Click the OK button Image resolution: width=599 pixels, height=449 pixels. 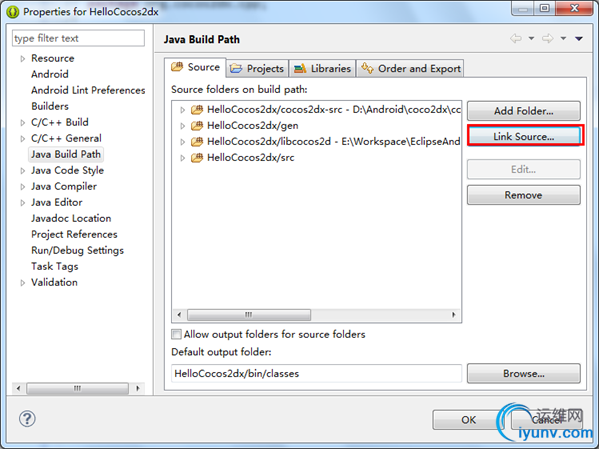(468, 420)
